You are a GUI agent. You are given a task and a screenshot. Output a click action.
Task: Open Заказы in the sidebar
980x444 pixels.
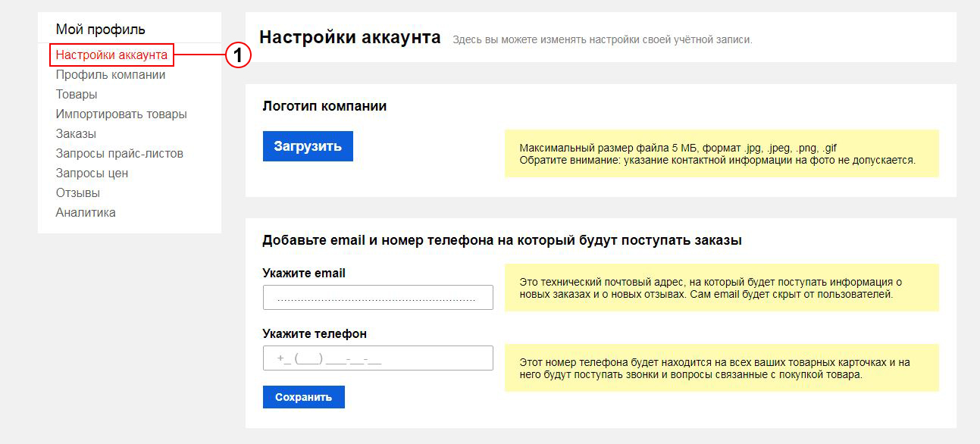tap(76, 134)
